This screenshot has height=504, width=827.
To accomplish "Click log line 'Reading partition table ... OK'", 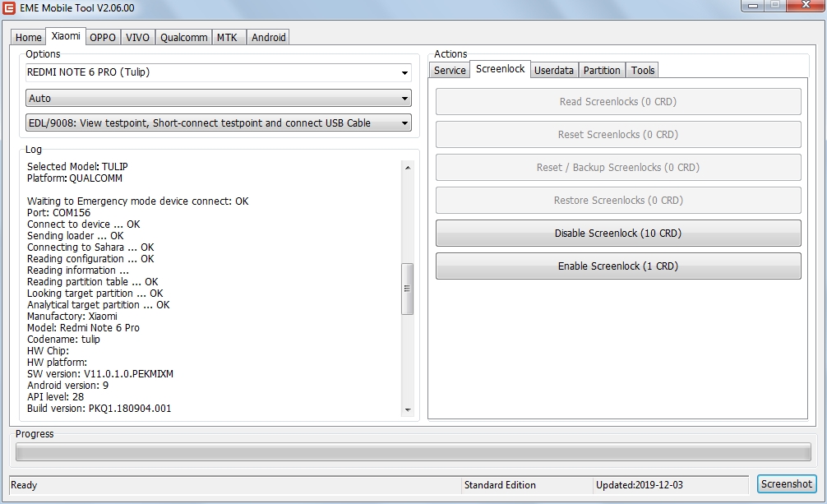I will [x=93, y=282].
